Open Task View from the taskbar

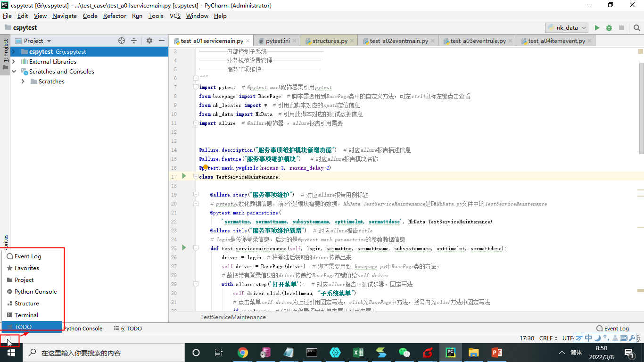[x=219, y=353]
